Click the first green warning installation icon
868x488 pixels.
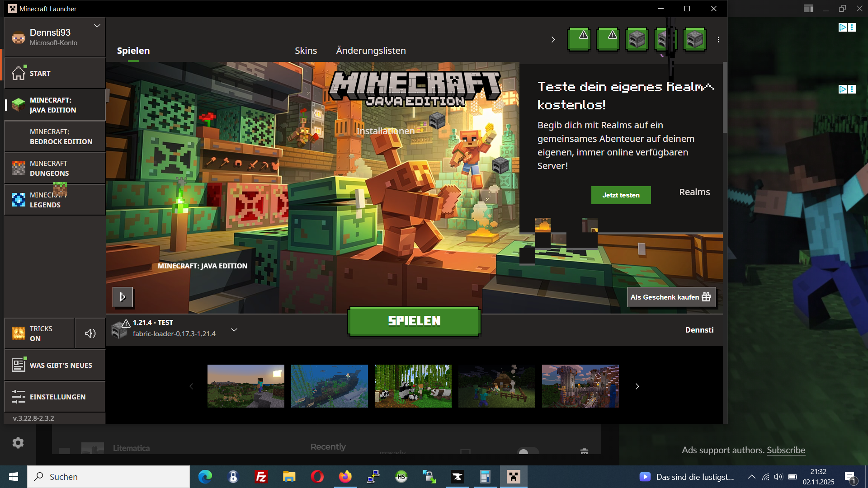(579, 39)
